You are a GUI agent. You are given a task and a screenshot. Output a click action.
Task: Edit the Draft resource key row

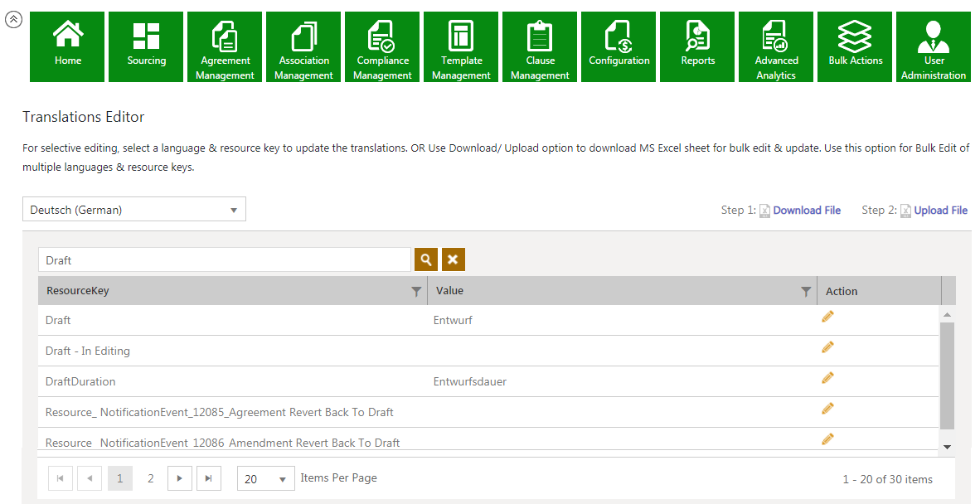tap(827, 317)
